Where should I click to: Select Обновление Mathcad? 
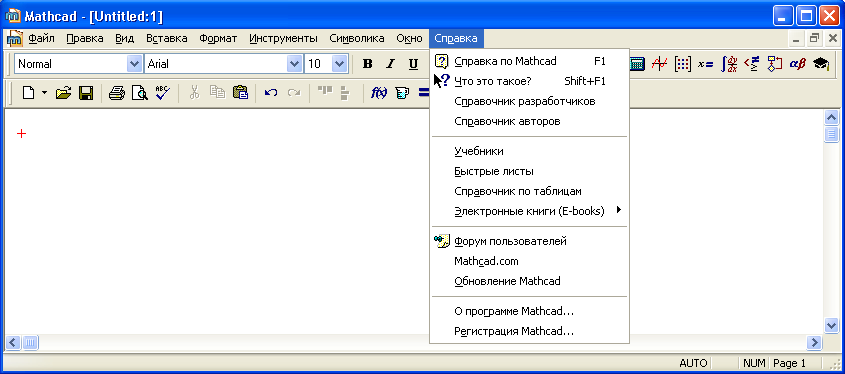pyautogui.click(x=530, y=281)
